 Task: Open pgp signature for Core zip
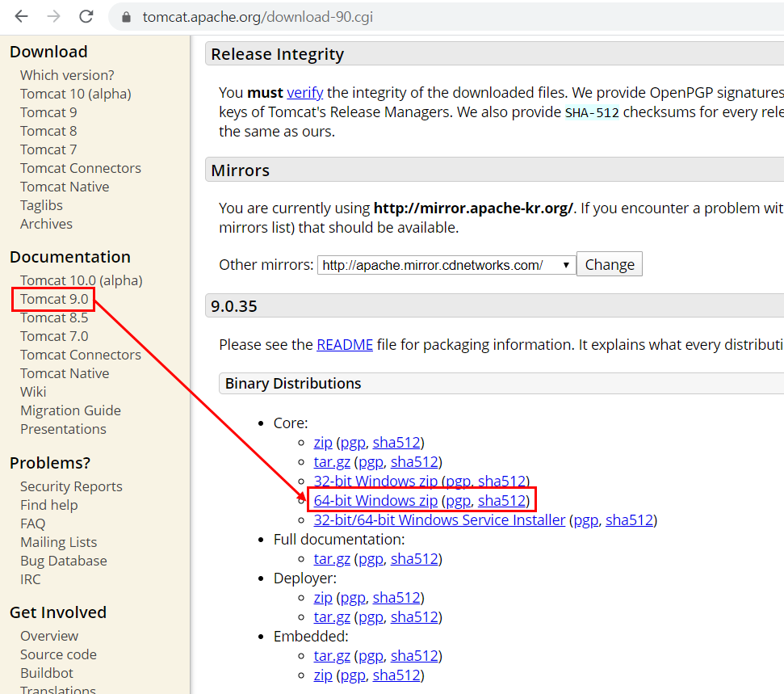(x=353, y=443)
